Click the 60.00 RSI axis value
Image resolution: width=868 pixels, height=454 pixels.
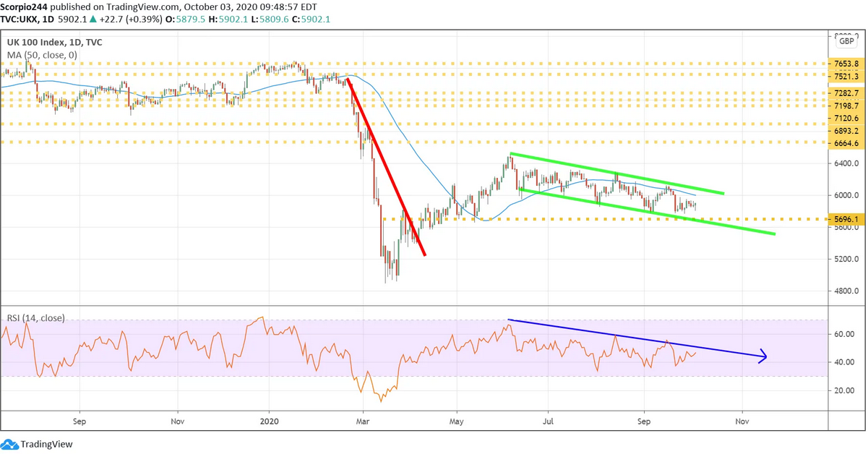[843, 334]
